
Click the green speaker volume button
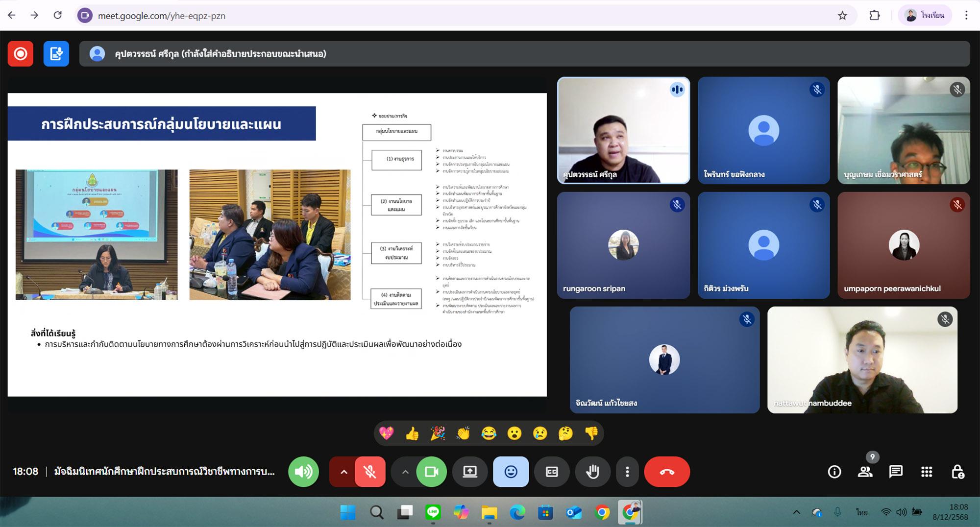click(303, 472)
